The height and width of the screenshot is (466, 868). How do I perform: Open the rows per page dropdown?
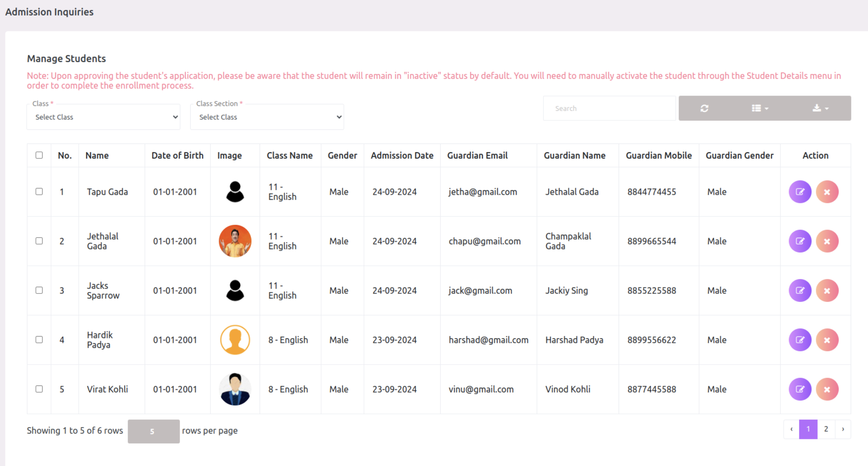coord(153,431)
